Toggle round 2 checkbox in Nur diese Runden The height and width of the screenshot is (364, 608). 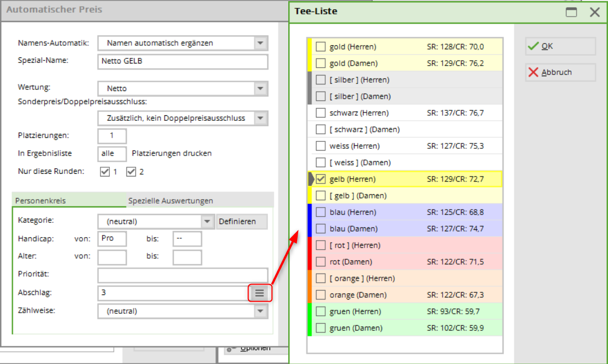131,172
